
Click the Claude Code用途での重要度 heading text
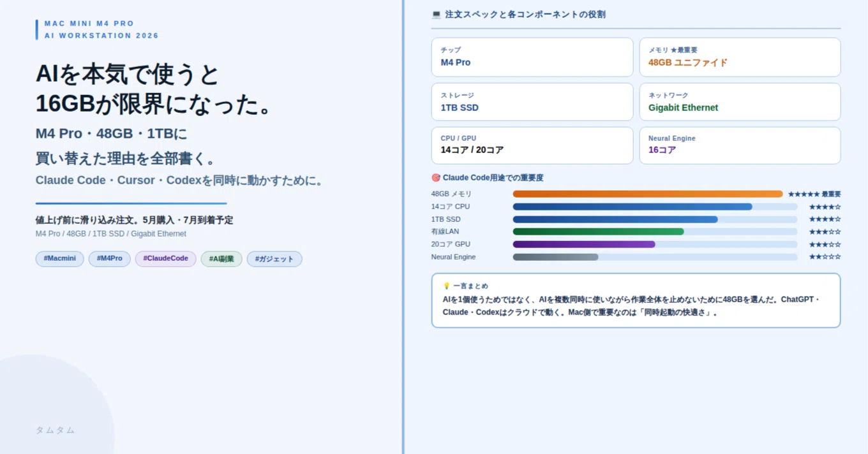pos(493,178)
